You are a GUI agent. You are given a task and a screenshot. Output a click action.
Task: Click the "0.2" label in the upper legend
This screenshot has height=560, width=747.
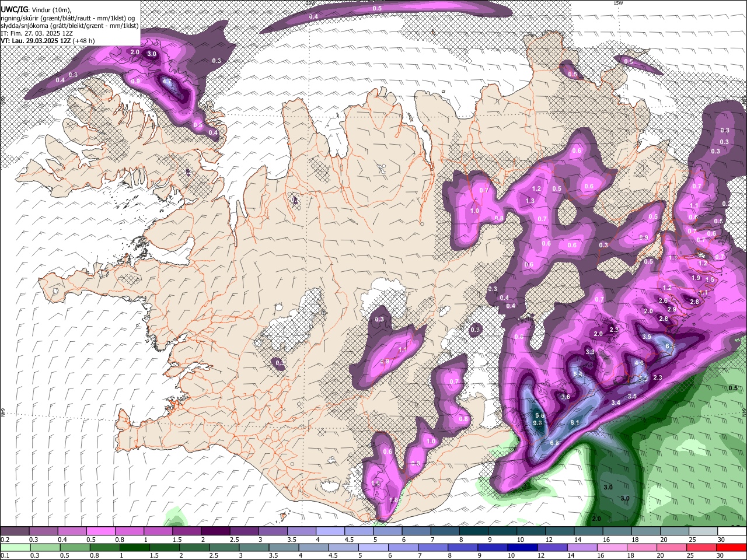click(5, 540)
